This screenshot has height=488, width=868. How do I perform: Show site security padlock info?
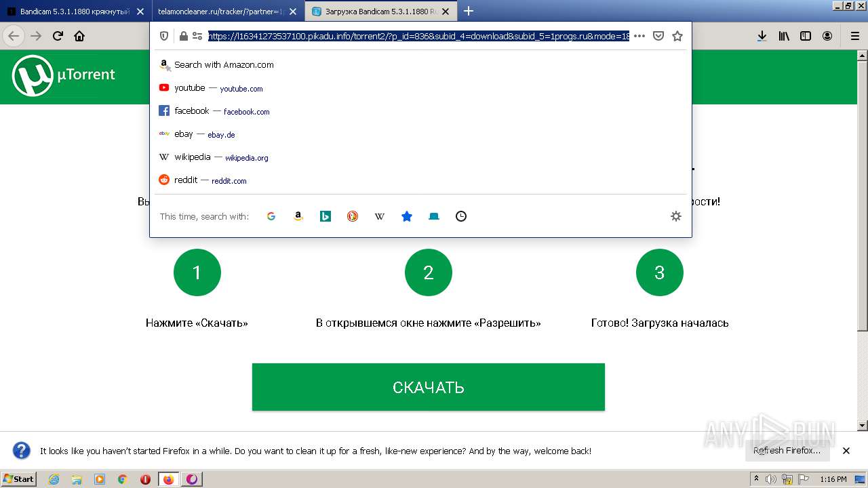click(183, 36)
